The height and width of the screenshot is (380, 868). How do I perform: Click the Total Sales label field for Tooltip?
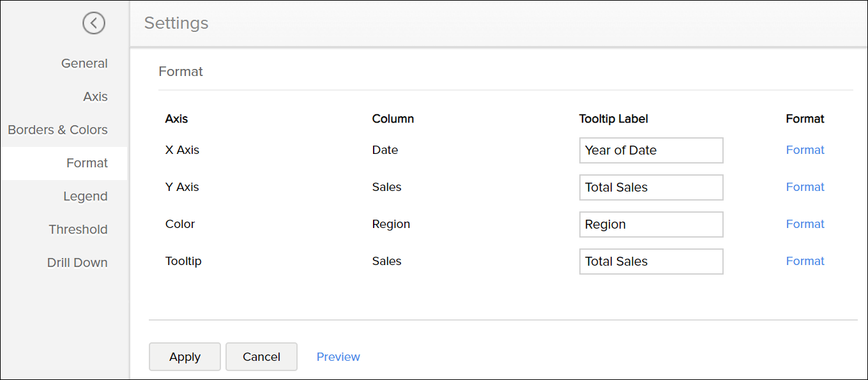(650, 261)
